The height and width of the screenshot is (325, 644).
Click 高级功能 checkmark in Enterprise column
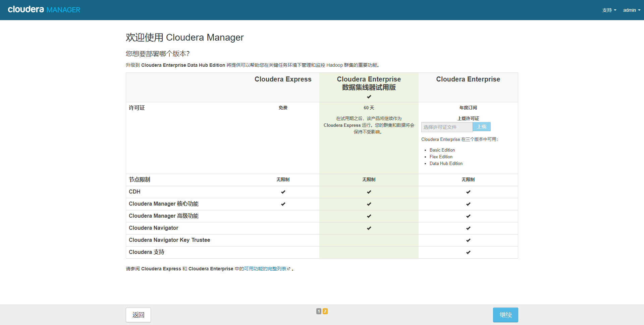pyautogui.click(x=468, y=216)
